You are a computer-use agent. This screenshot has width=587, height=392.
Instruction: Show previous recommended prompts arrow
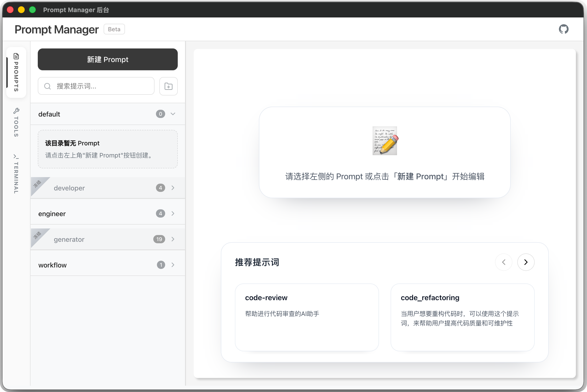[503, 262]
